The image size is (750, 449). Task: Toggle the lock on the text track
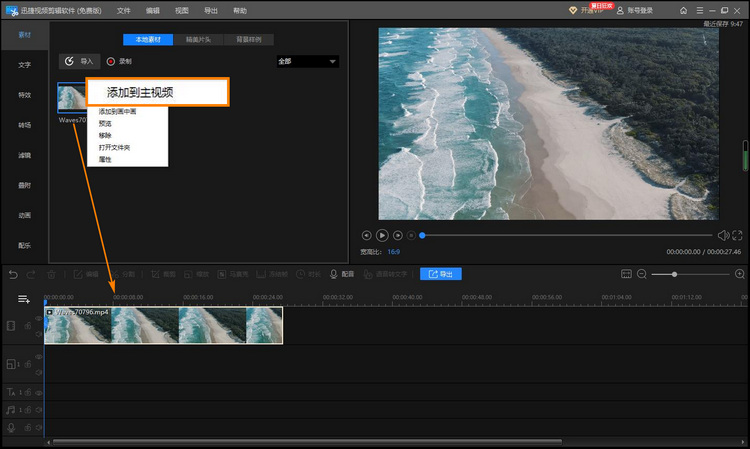[x=28, y=393]
